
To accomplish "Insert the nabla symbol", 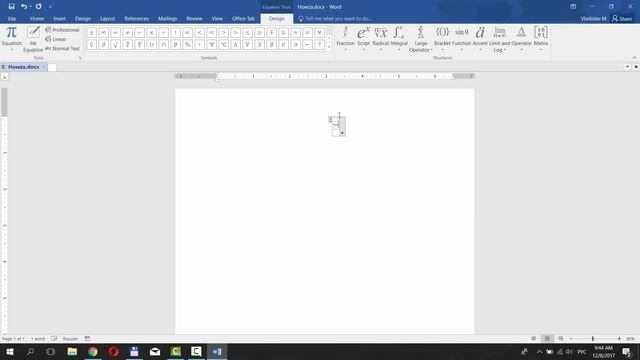I will [x=247, y=44].
